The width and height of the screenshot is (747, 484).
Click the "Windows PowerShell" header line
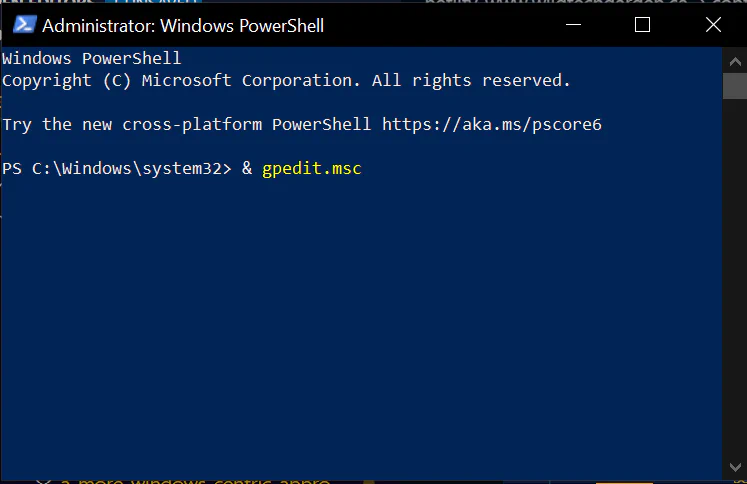pos(92,59)
